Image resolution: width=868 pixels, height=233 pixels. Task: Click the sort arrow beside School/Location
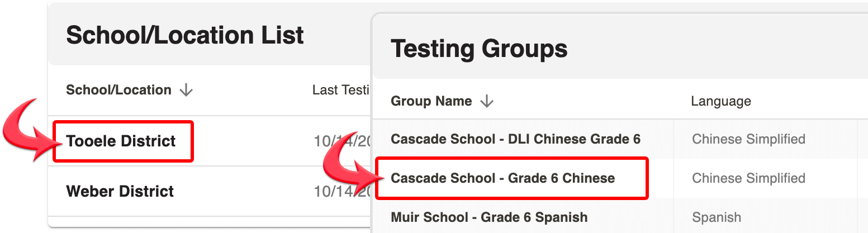pyautogui.click(x=186, y=91)
